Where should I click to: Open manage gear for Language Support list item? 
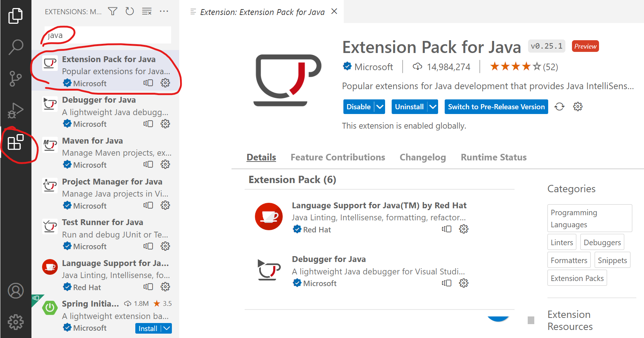click(165, 287)
